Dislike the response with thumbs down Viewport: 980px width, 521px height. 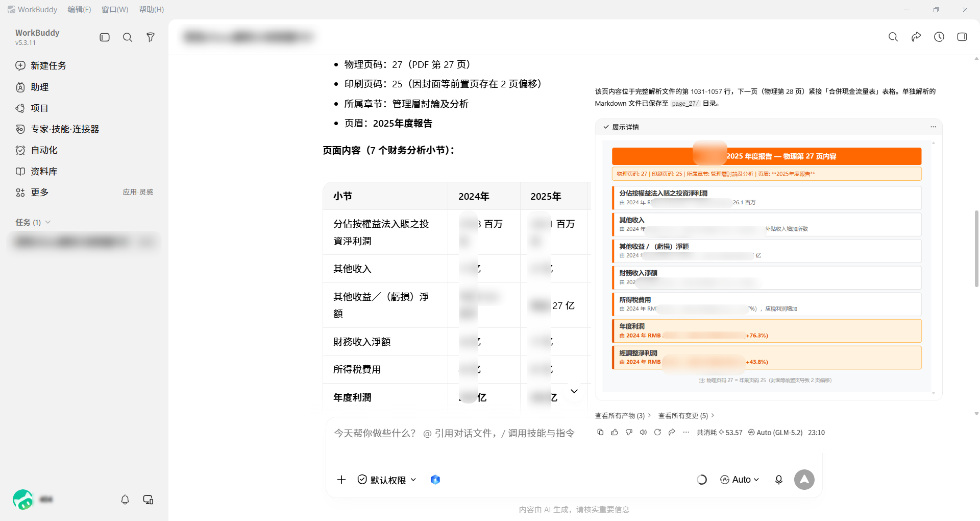[x=629, y=432]
